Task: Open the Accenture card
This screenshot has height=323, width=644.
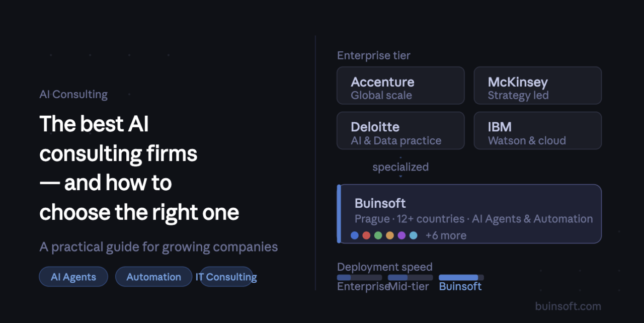Action: (400, 86)
